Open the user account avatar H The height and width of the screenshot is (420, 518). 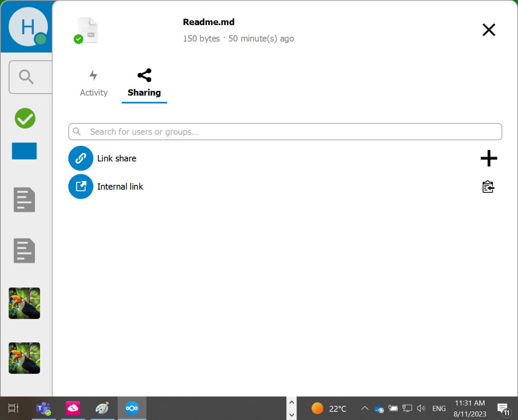28,26
